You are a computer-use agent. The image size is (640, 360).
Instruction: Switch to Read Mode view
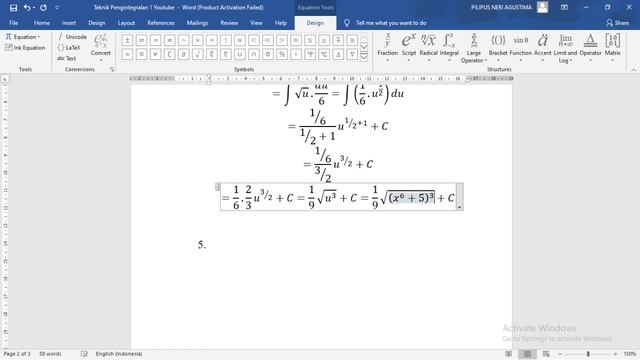509,354
